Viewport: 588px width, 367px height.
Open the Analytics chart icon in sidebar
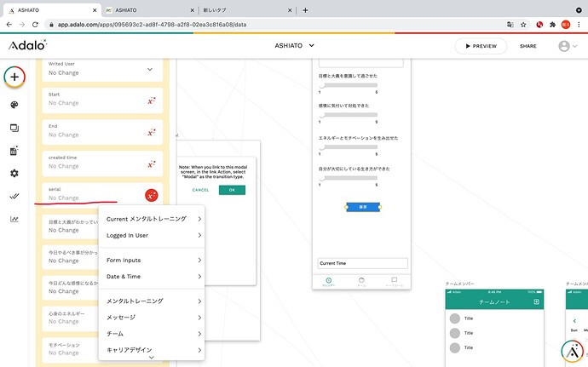coord(14,219)
